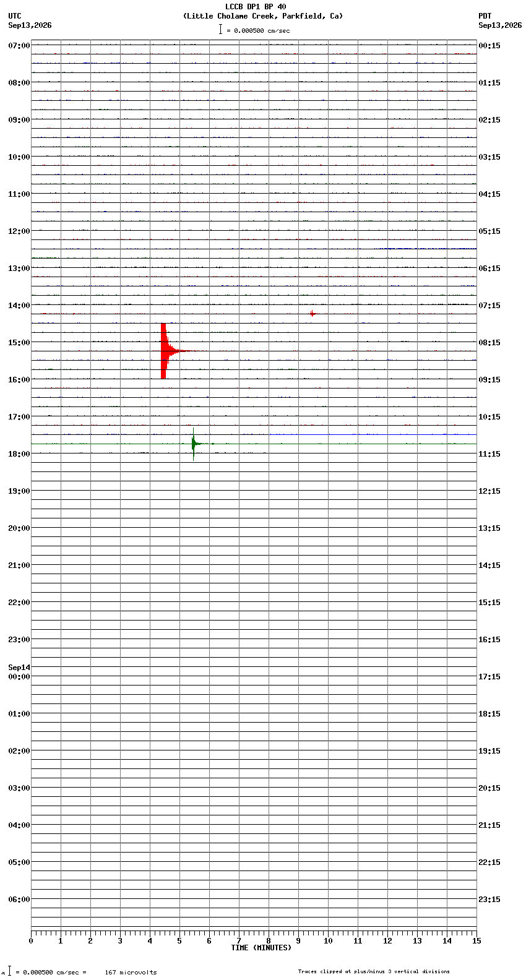This screenshot has width=526, height=980.
Task: Click the green seismic spike near minute 5.5
Action: click(194, 444)
